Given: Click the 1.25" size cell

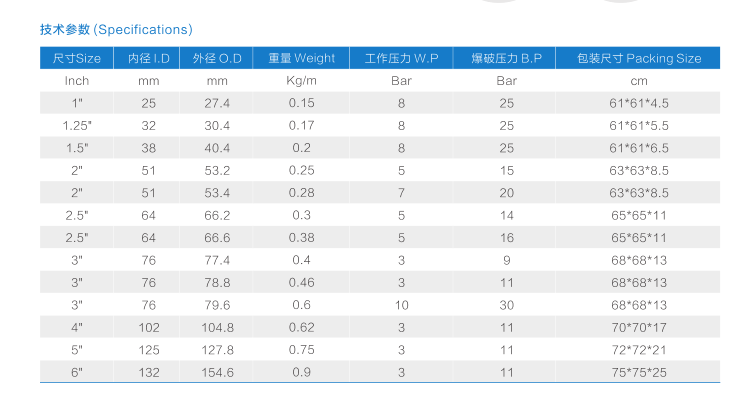Looking at the screenshot, I should [x=77, y=126].
